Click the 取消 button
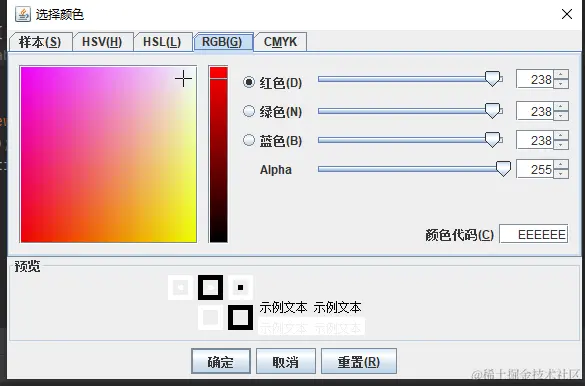The image size is (585, 386). coord(286,361)
